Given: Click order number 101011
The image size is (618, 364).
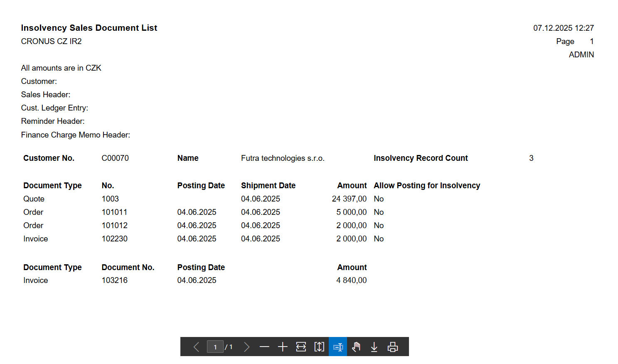Looking at the screenshot, I should tap(114, 212).
